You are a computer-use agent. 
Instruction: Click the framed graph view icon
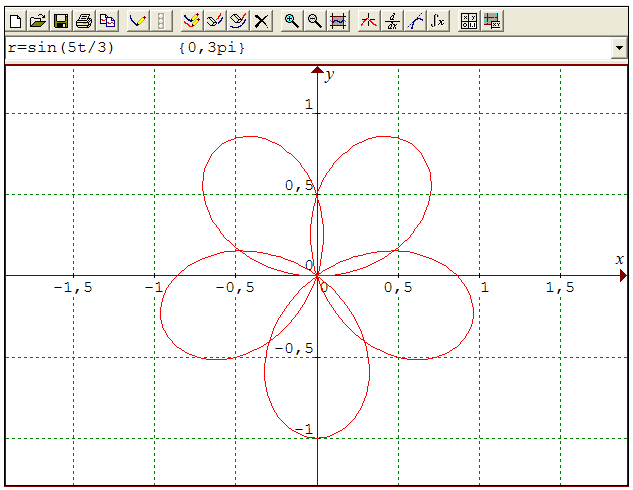tap(338, 21)
